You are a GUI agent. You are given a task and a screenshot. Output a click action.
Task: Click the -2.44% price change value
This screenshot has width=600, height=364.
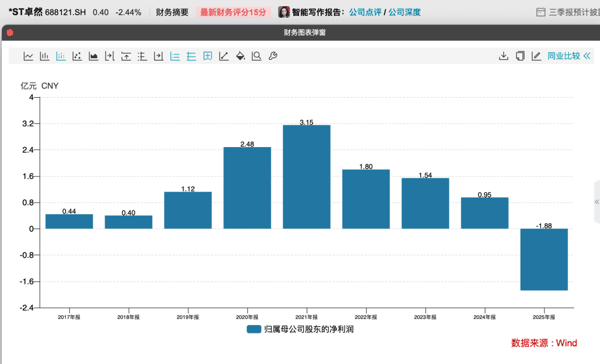pos(128,12)
